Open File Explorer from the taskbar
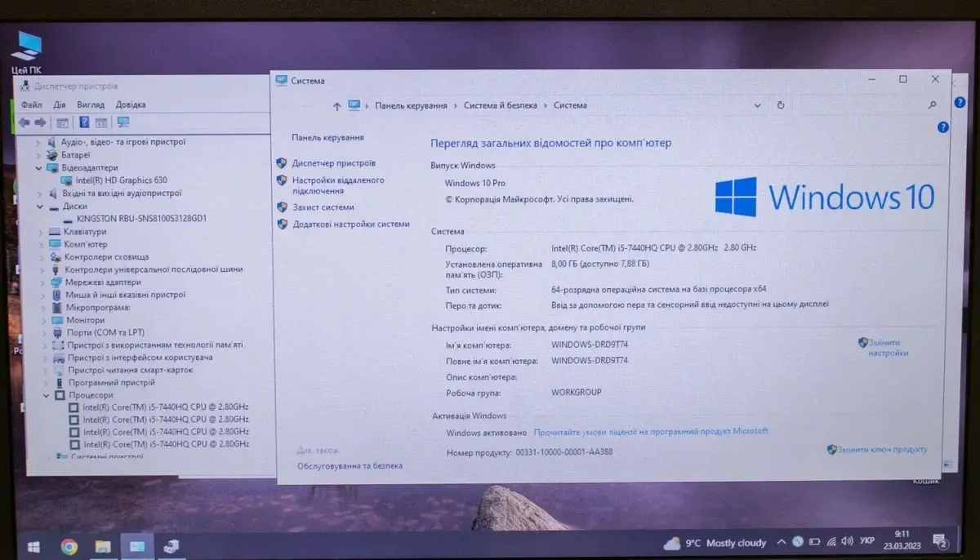Screen dimensions: 980x560 [x=103, y=546]
